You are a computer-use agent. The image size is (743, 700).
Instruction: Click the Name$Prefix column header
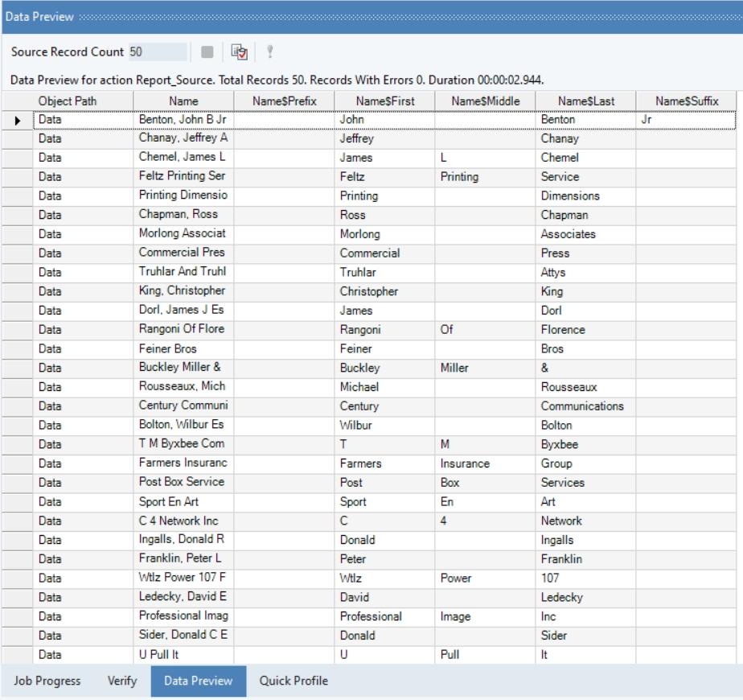(x=284, y=101)
